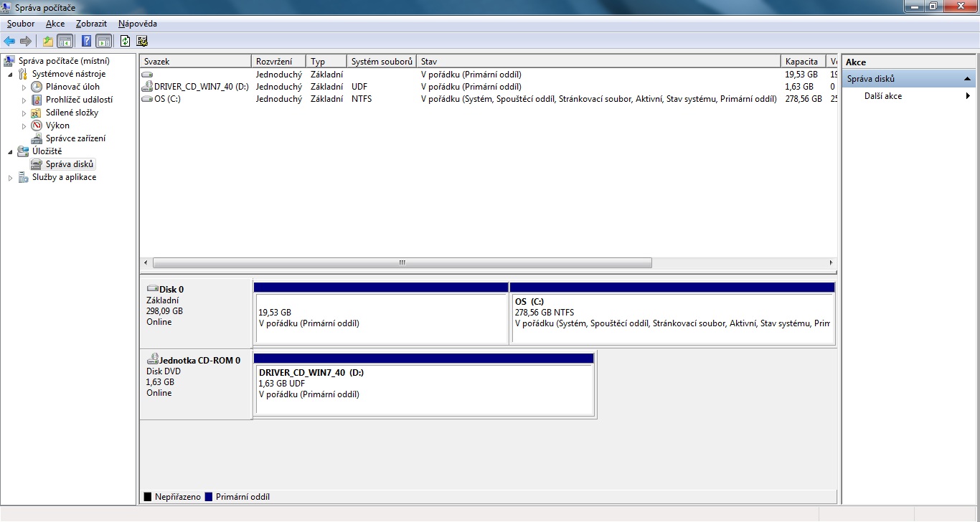Select the DRIVER_CD_WIN7_40 (D:) block on CD-ROM 0
The width and height of the screenshot is (980, 522).
tap(424, 385)
